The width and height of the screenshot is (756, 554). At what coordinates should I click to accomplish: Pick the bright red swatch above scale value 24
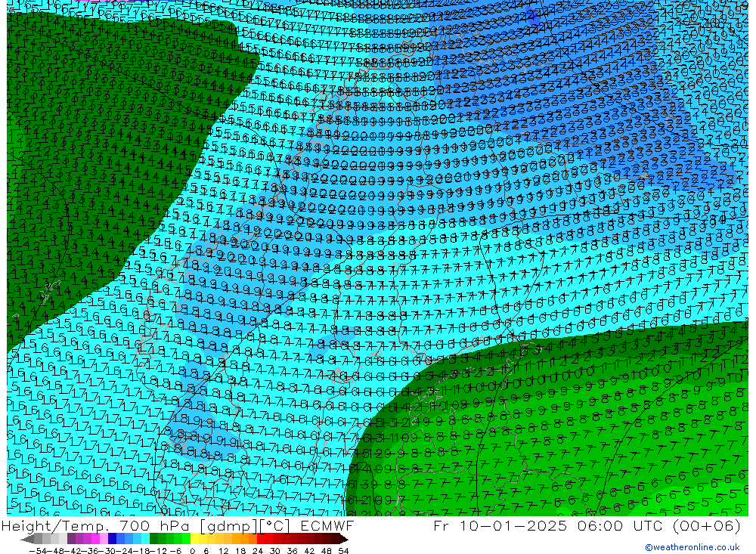click(261, 539)
